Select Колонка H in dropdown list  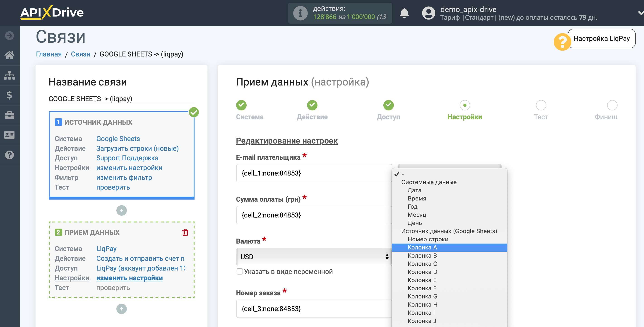[x=449, y=305]
